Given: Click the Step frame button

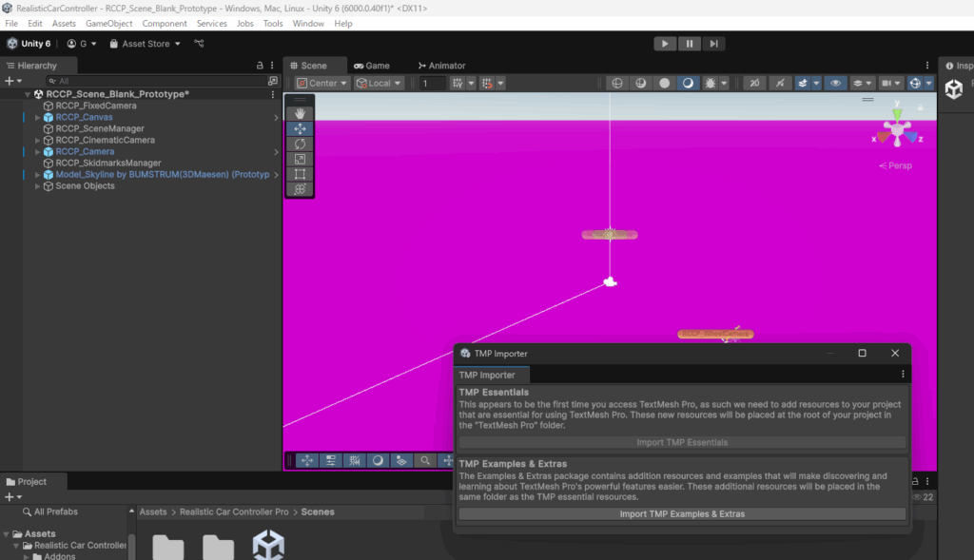Looking at the screenshot, I should coord(713,44).
